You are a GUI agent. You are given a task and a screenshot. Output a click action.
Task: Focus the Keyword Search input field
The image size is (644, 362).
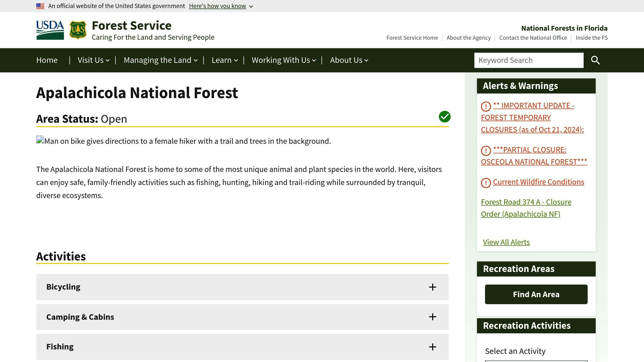529,60
